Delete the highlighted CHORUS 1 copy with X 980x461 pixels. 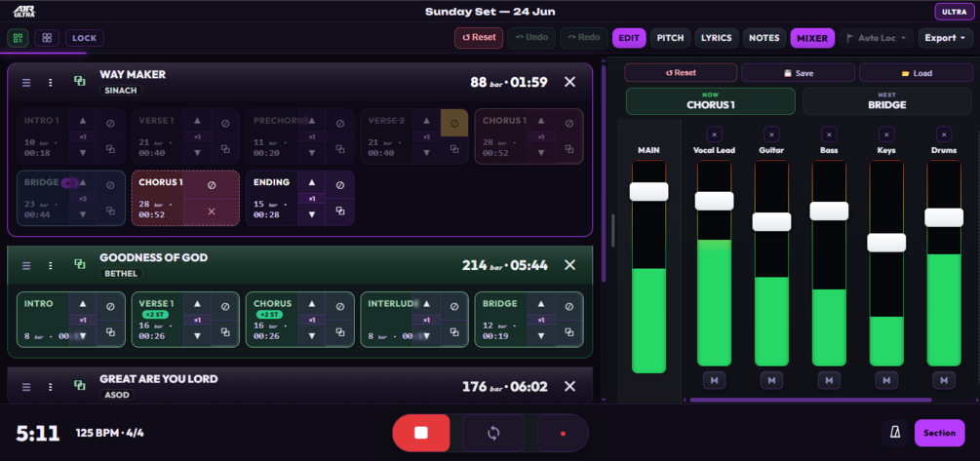(x=212, y=211)
